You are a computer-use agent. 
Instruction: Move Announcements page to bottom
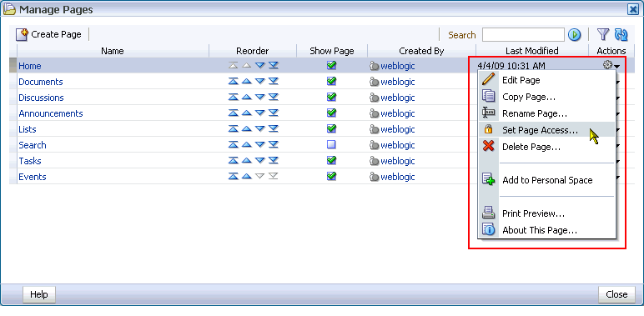[274, 113]
